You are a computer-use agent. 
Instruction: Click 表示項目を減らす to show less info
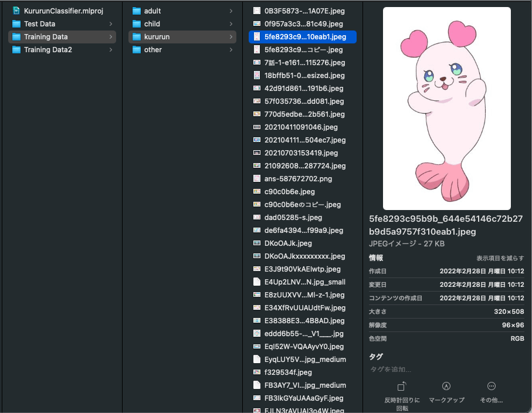click(x=500, y=258)
